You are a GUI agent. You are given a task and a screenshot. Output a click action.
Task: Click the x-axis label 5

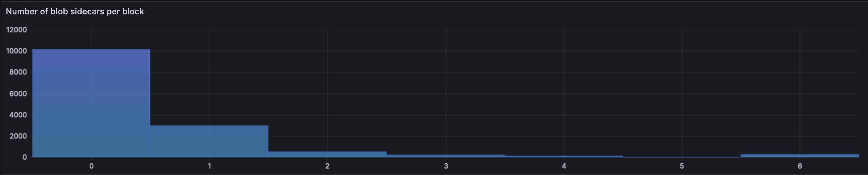pyautogui.click(x=682, y=166)
